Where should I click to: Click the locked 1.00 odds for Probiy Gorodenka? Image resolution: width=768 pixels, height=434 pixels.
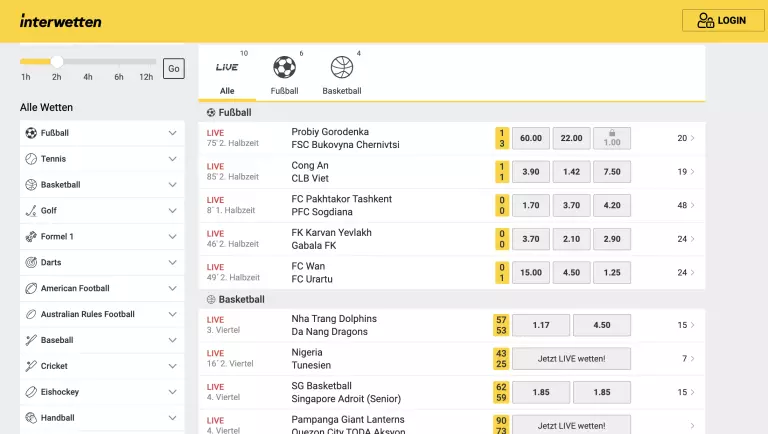tap(612, 138)
